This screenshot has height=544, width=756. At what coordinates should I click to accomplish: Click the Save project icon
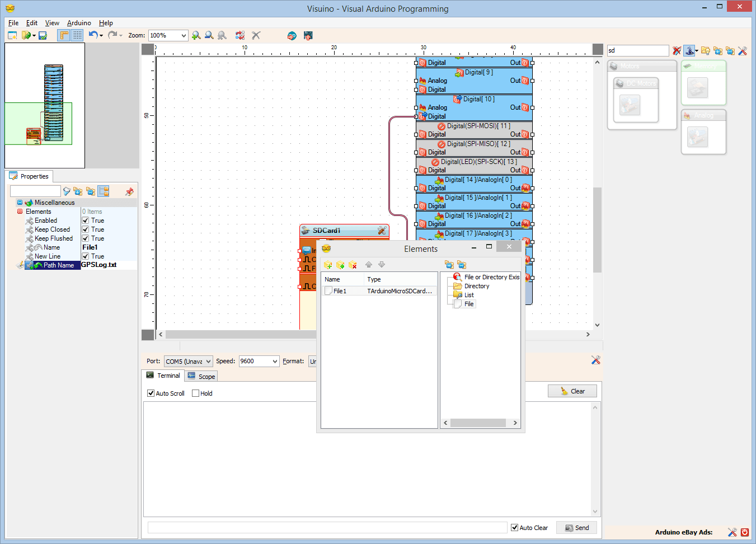tap(41, 35)
